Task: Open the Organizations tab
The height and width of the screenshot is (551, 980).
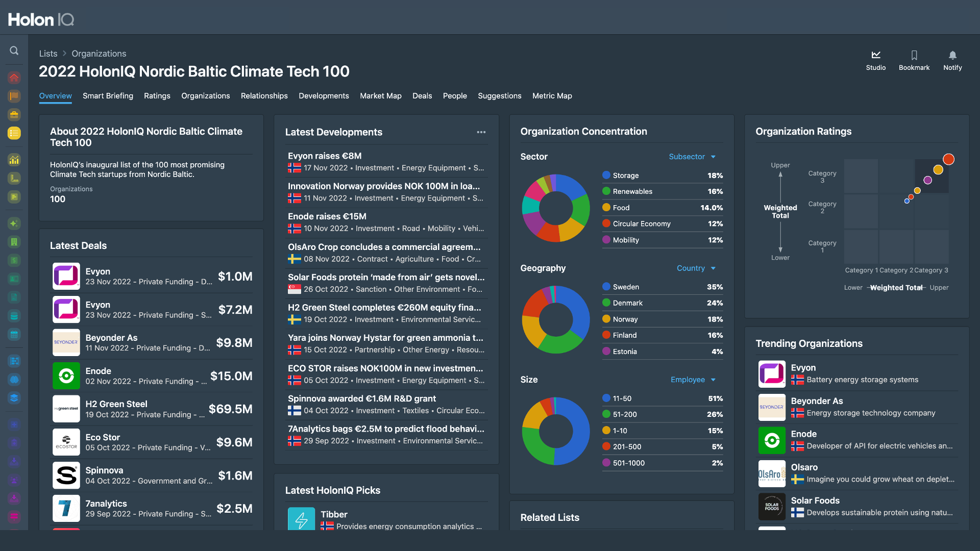Action: [x=206, y=96]
